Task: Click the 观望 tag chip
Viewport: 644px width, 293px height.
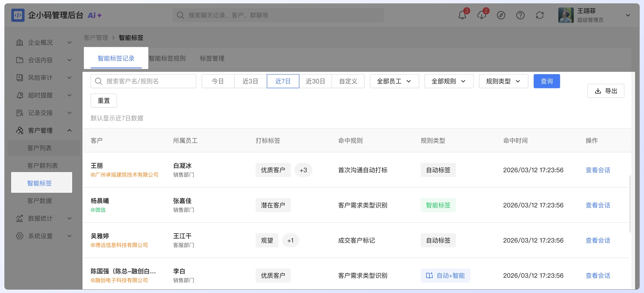Action: (x=267, y=240)
